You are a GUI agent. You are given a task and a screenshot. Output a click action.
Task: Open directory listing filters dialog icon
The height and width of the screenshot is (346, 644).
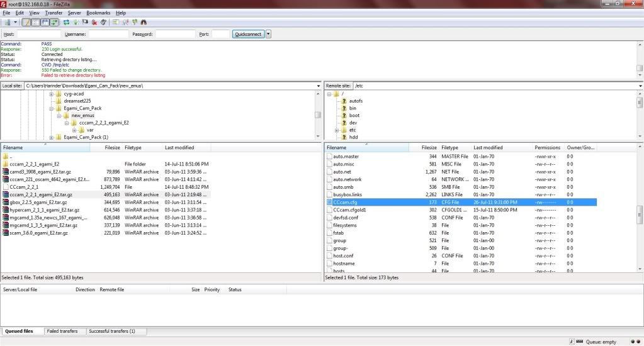116,22
